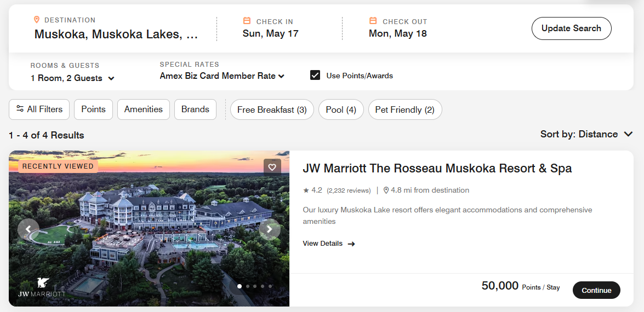644x312 pixels.
Task: Open the 2,232 reviews link
Action: tap(349, 190)
